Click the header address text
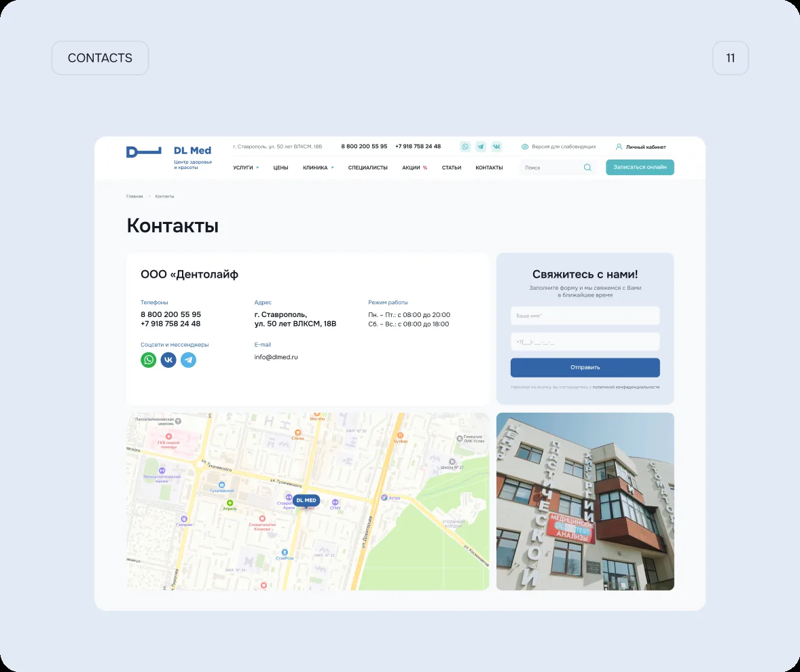Image resolution: width=800 pixels, height=672 pixels. pos(278,147)
